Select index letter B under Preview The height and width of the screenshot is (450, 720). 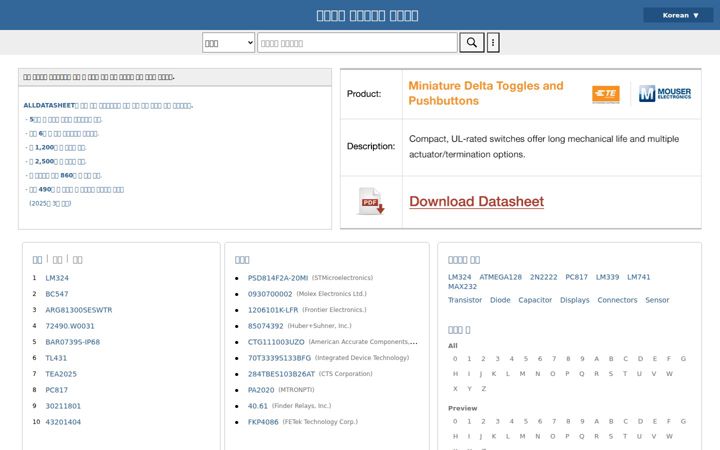click(x=611, y=421)
